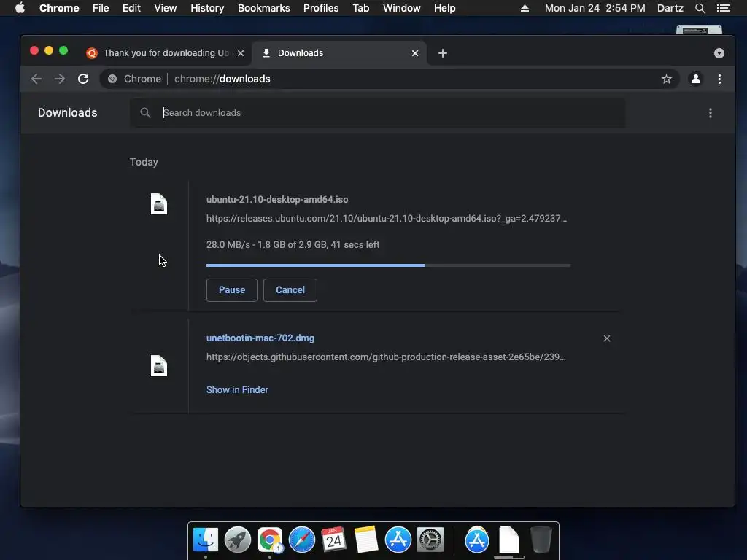Open the tab search dropdown arrow
This screenshot has width=747, height=560.
click(719, 53)
